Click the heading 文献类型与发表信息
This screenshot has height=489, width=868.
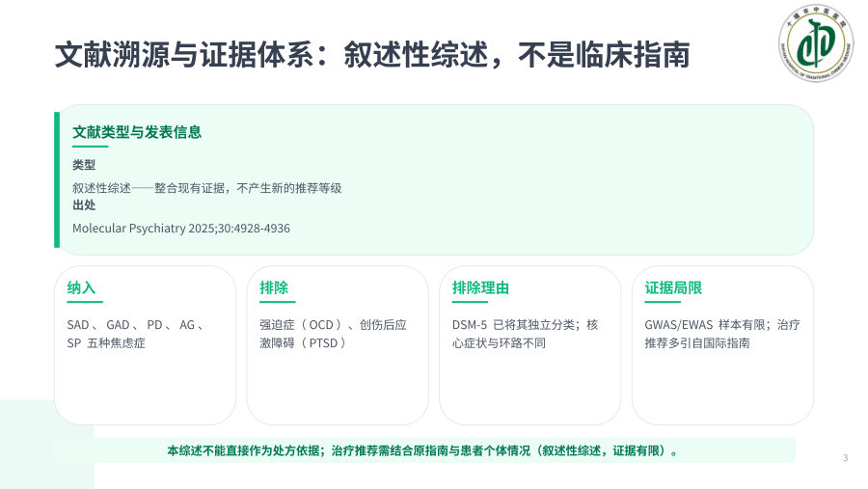click(x=137, y=132)
